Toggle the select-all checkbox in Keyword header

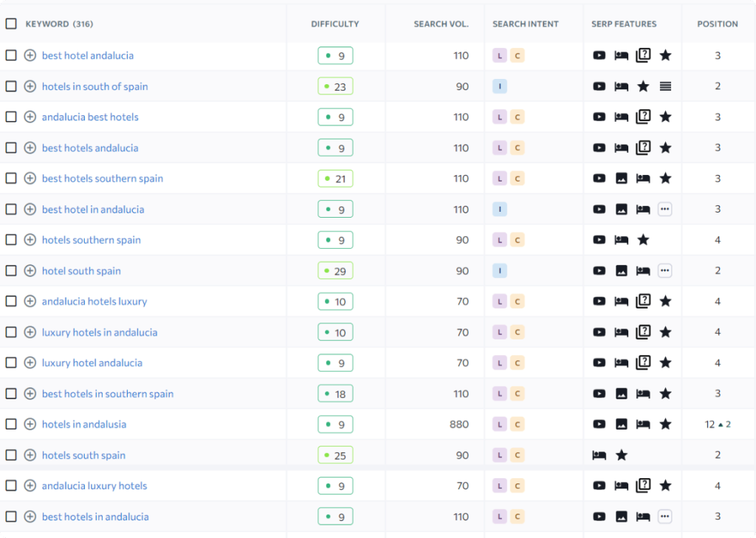(x=11, y=24)
